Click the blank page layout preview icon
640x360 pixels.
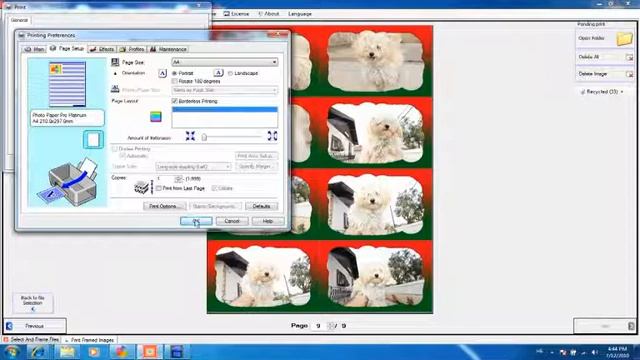coord(93,140)
